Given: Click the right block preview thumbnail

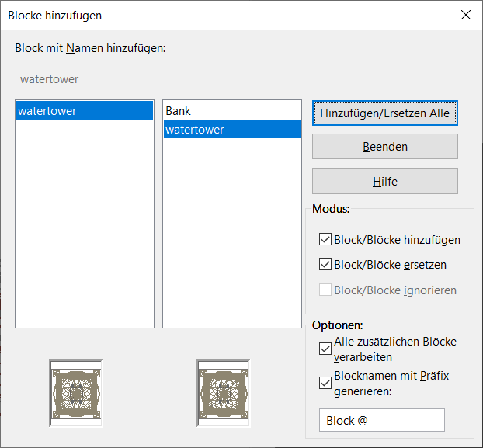Looking at the screenshot, I should pyautogui.click(x=224, y=393).
